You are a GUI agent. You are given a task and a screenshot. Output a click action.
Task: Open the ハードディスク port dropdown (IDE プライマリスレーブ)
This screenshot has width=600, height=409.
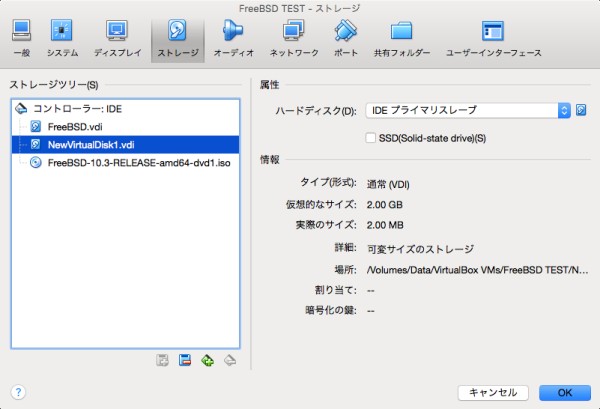468,110
